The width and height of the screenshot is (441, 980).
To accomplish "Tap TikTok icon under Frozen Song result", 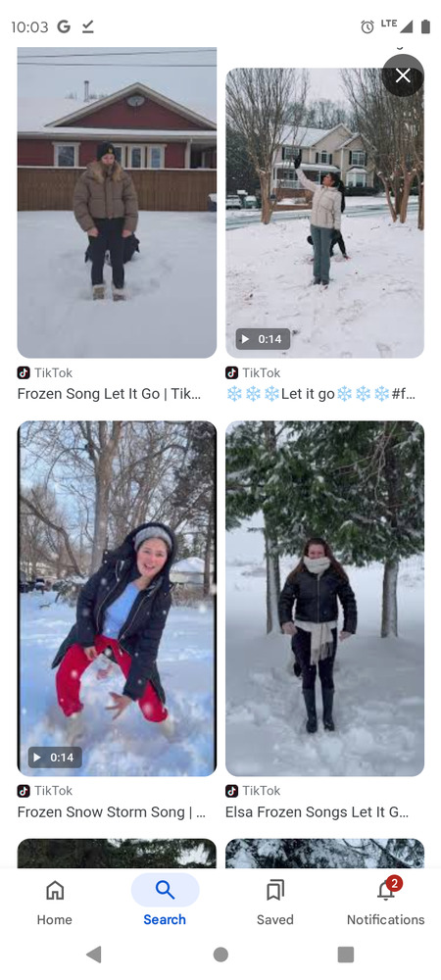I will click(24, 373).
